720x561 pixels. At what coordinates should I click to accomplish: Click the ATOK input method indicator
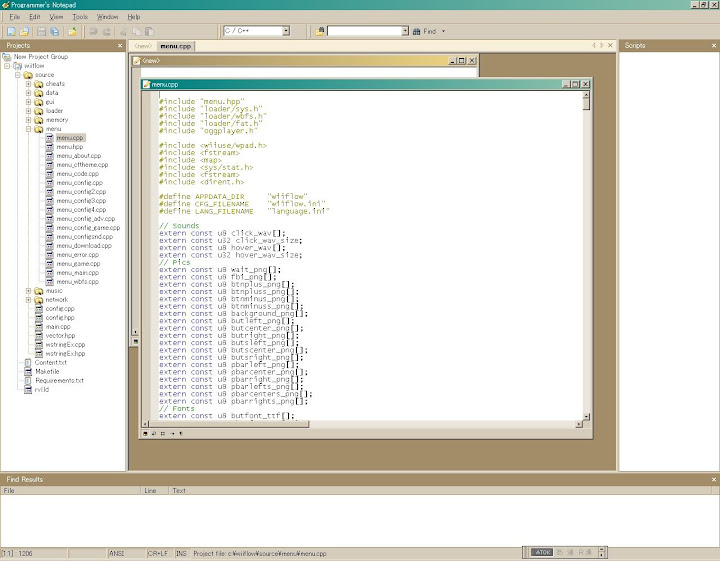click(x=541, y=552)
